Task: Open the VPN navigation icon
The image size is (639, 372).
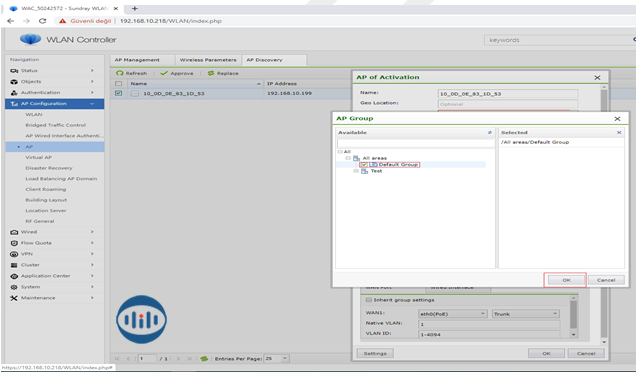Action: coord(14,254)
